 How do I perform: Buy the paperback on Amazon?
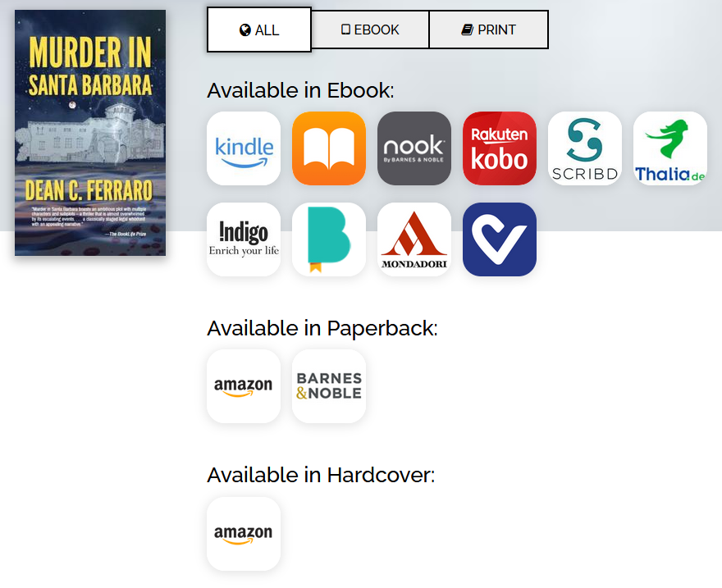[244, 386]
